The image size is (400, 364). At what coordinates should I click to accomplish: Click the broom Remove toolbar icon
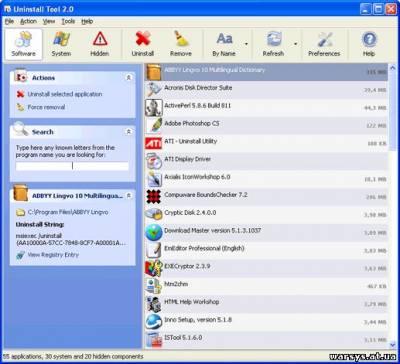181,39
